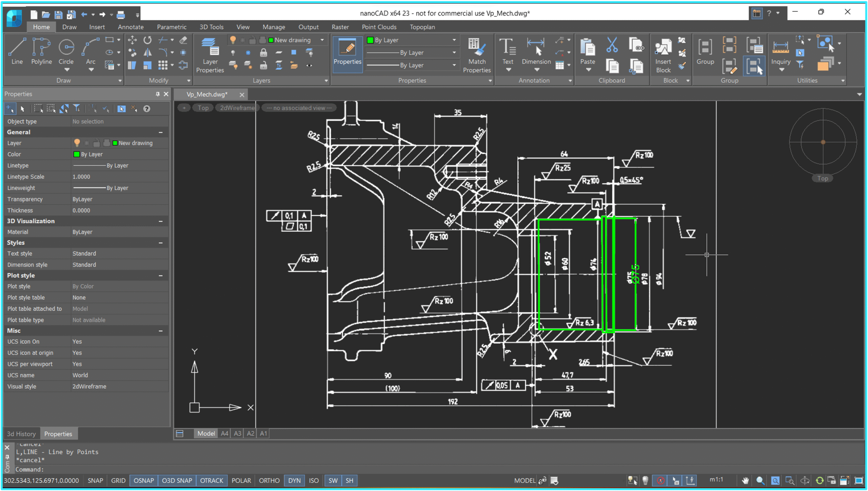Toggle DYN dynamic input mode

coord(294,480)
